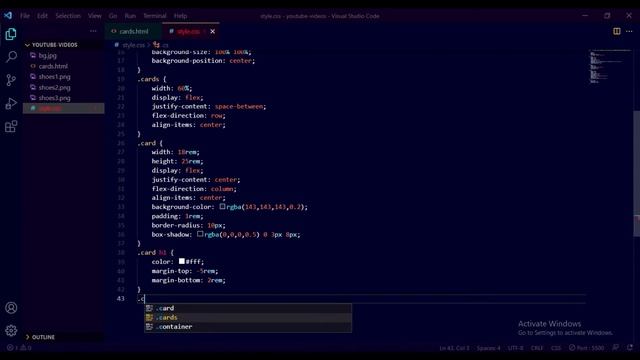Click the UTF-8 encoding status
640x360 pixels.
click(x=516, y=348)
